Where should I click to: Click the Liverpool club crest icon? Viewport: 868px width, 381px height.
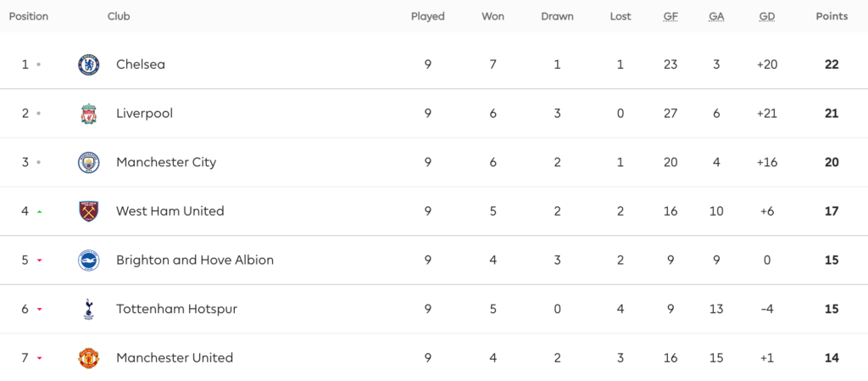[89, 114]
